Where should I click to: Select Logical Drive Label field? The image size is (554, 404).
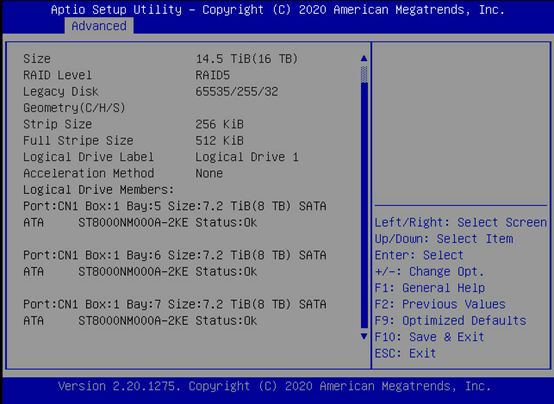[161, 157]
